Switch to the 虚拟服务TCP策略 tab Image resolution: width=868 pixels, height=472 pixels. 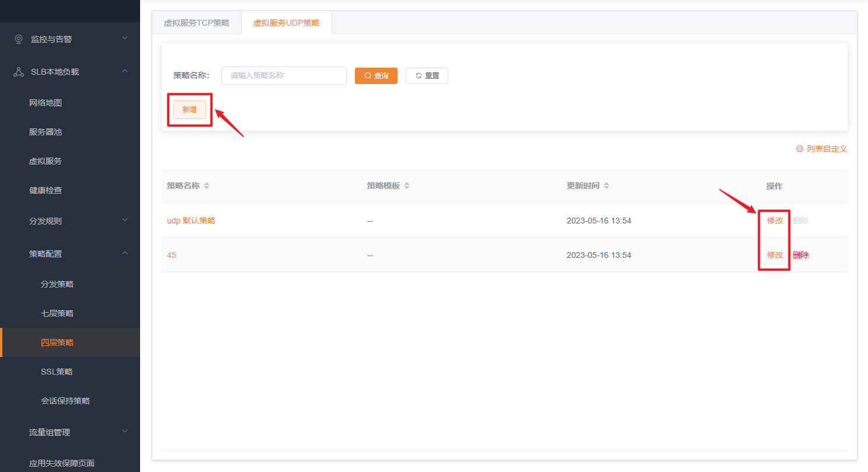pos(197,23)
